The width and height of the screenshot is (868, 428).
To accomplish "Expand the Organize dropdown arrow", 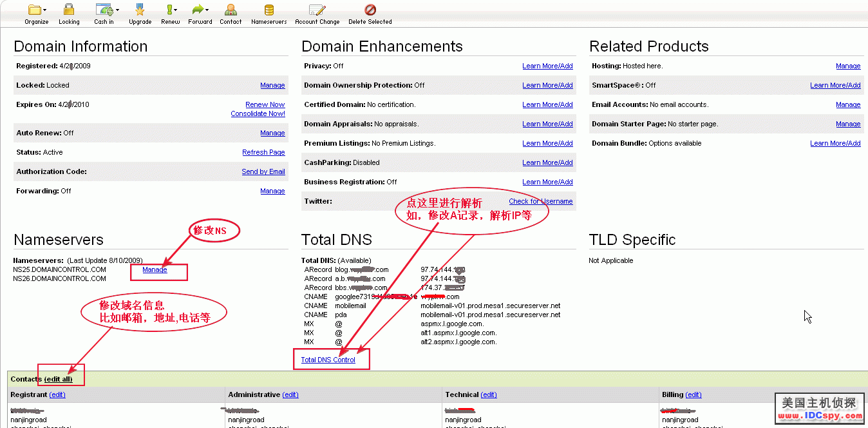I will (x=44, y=10).
